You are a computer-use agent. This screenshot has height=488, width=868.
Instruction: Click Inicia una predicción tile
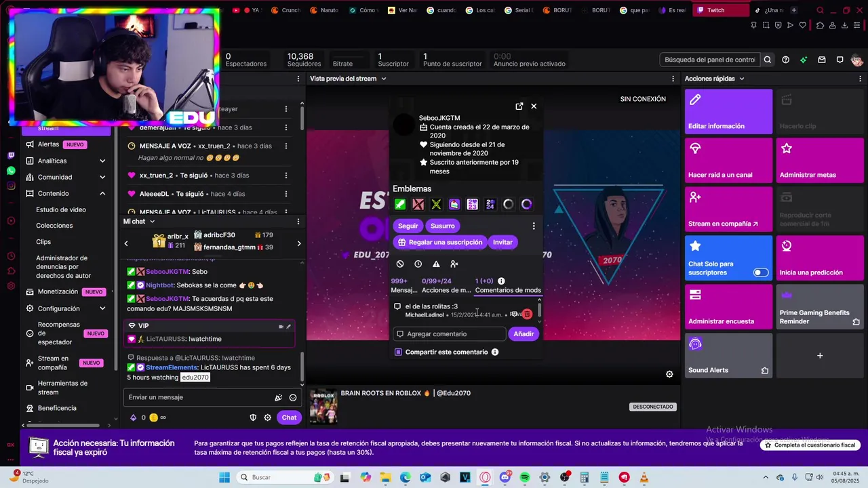[820, 258]
